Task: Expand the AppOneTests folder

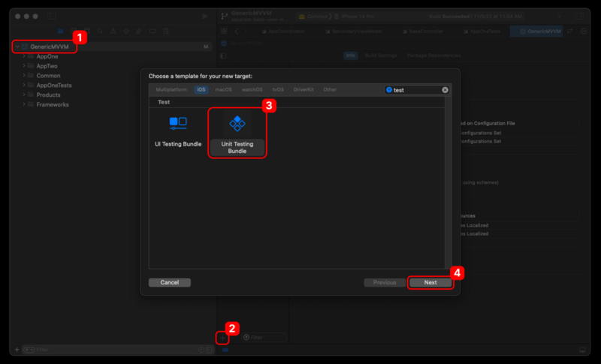Action: point(23,86)
